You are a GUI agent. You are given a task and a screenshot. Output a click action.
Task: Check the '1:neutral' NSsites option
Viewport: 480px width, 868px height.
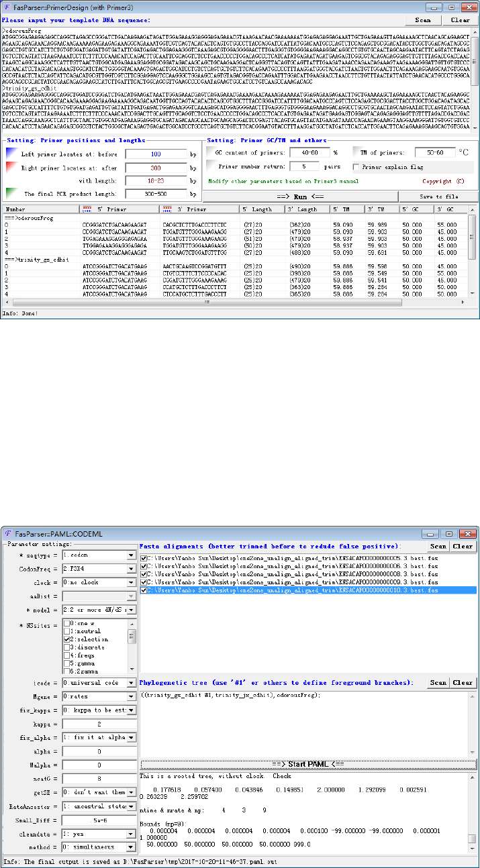point(66,631)
